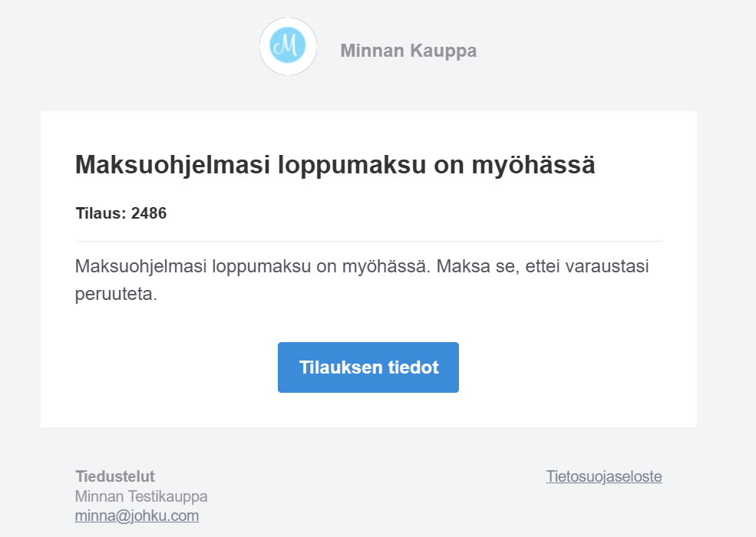Viewport: 756px width, 537px height.
Task: Click the divider line below the order number
Action: [x=368, y=241]
